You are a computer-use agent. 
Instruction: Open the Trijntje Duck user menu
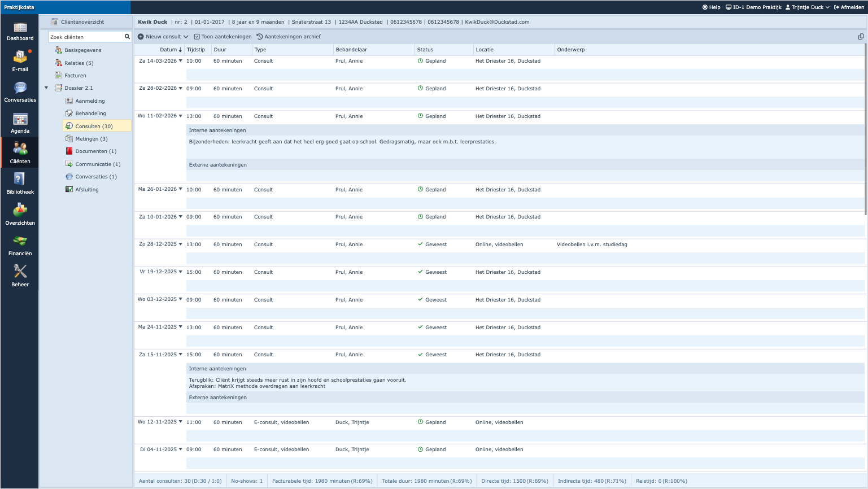pos(807,7)
